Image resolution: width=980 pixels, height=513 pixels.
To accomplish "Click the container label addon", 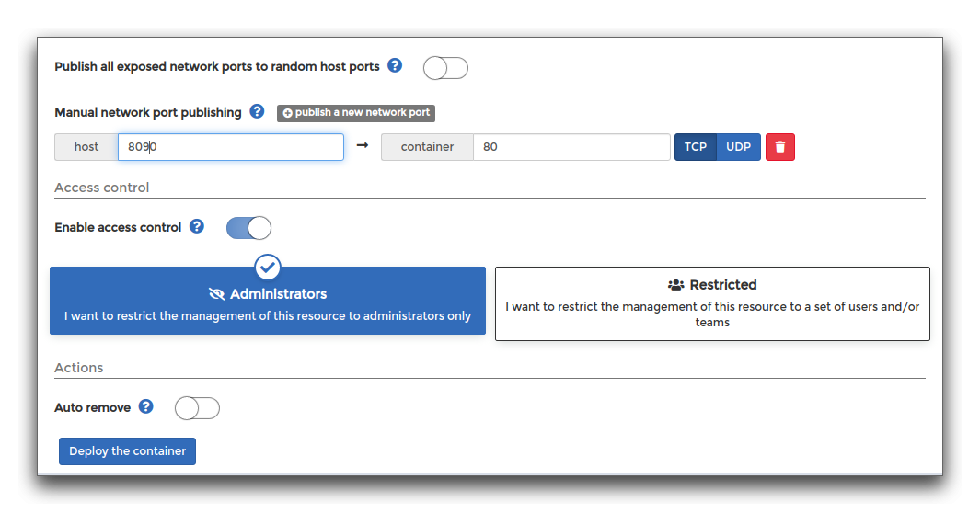I will click(428, 147).
